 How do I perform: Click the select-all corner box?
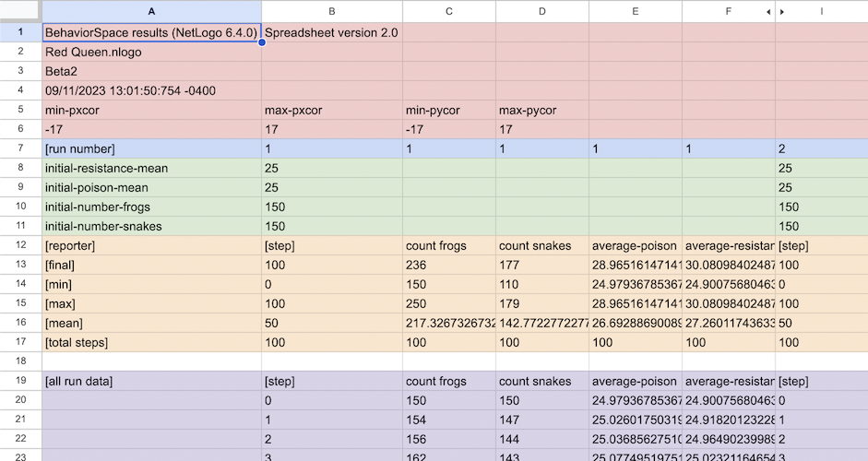(20, 11)
